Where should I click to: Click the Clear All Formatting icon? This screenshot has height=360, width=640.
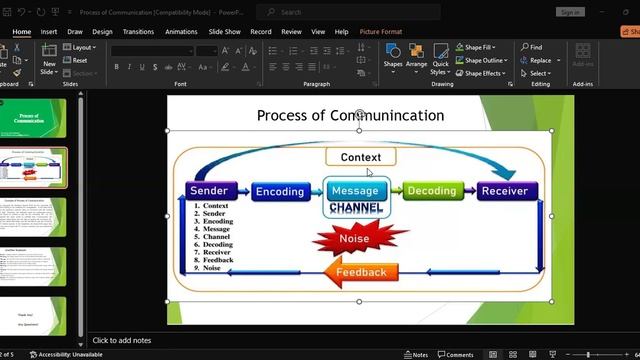[253, 51]
